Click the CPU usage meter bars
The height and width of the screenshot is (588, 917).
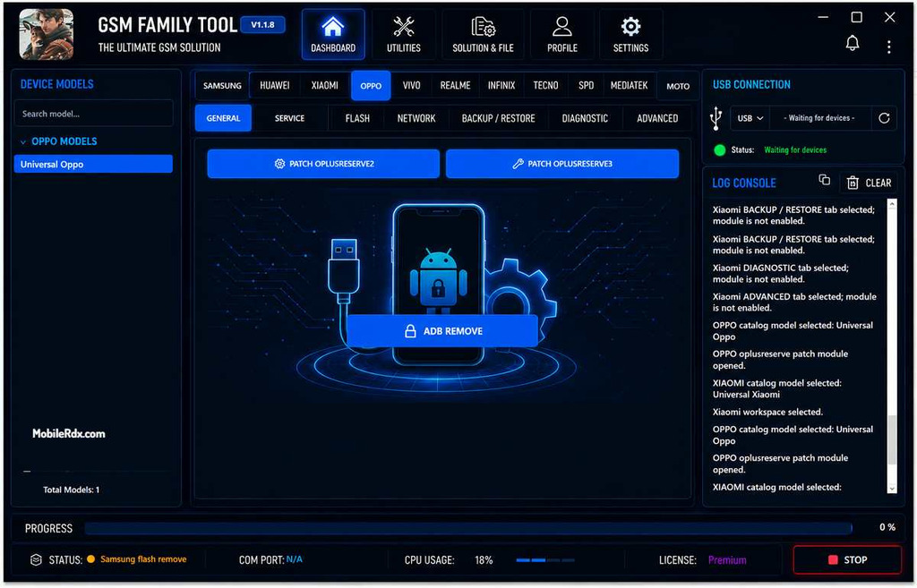point(545,560)
